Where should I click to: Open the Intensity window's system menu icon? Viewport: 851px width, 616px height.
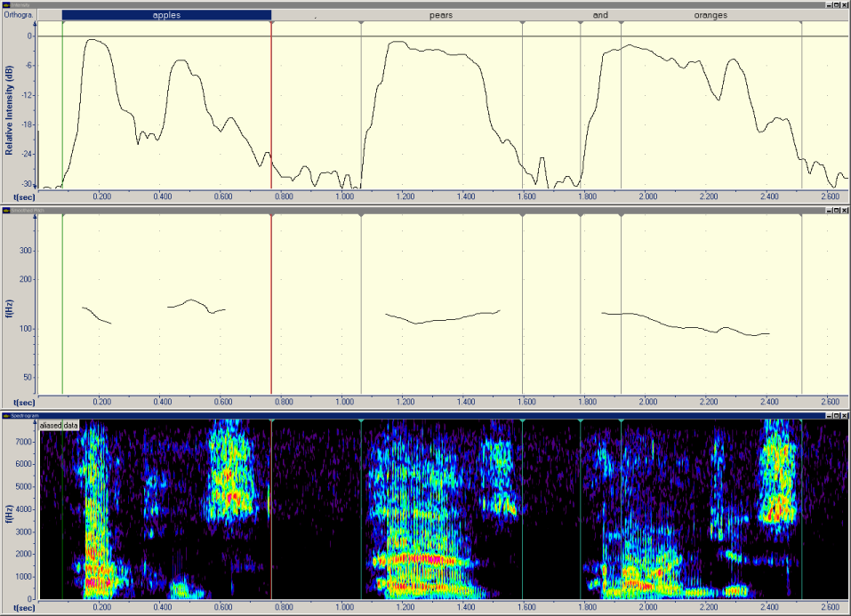tap(4, 4)
